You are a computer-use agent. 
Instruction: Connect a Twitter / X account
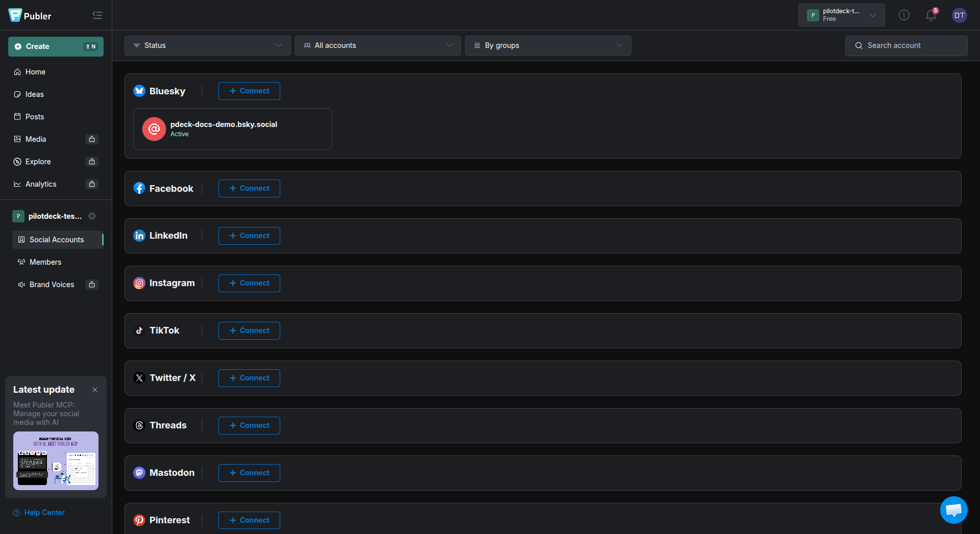tap(249, 378)
